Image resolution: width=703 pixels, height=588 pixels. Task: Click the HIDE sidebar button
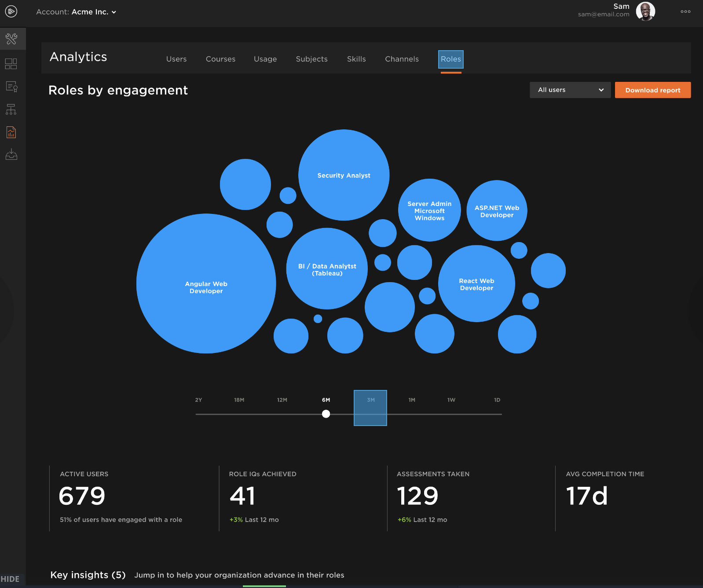(10, 579)
